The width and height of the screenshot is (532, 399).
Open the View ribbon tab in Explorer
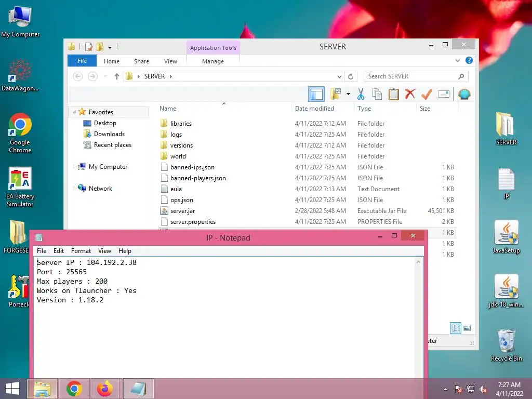[170, 61]
